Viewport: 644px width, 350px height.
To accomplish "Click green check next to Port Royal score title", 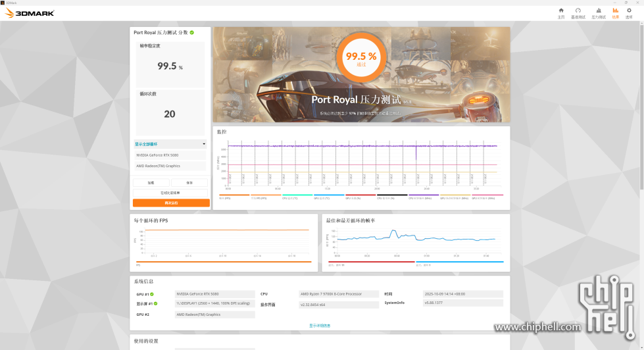I will pyautogui.click(x=192, y=32).
